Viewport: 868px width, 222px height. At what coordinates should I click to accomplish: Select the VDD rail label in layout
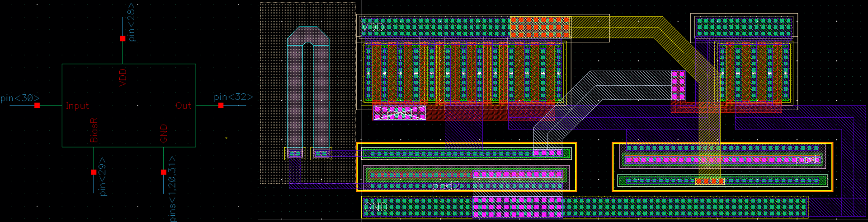tap(373, 28)
